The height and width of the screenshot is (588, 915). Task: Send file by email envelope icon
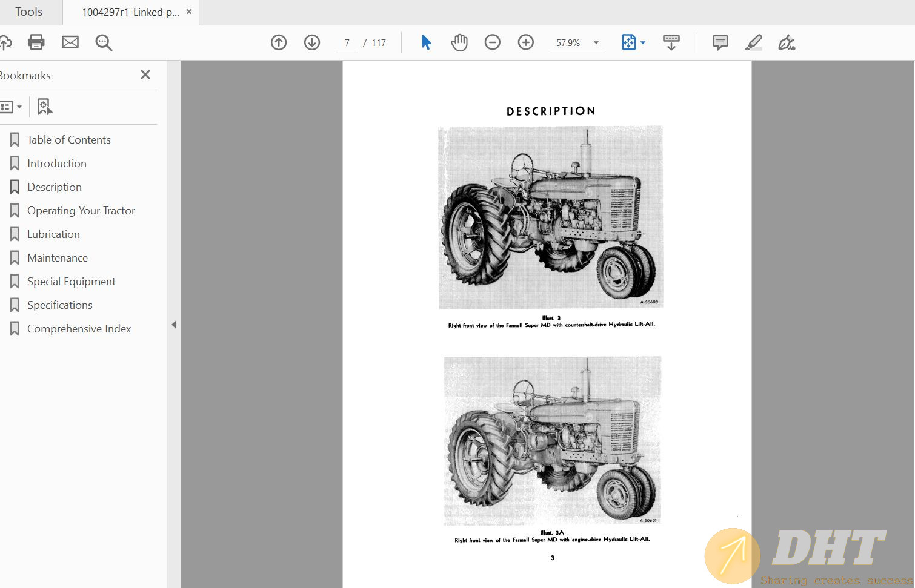(70, 42)
